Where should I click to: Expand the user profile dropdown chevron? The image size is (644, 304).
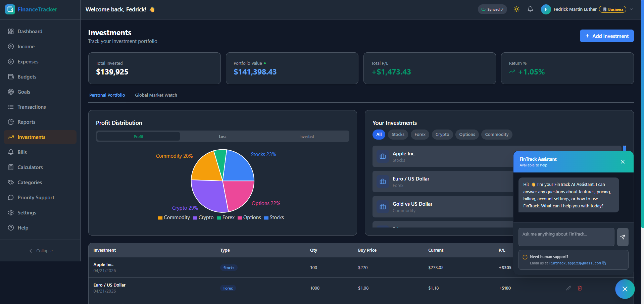pos(631,9)
